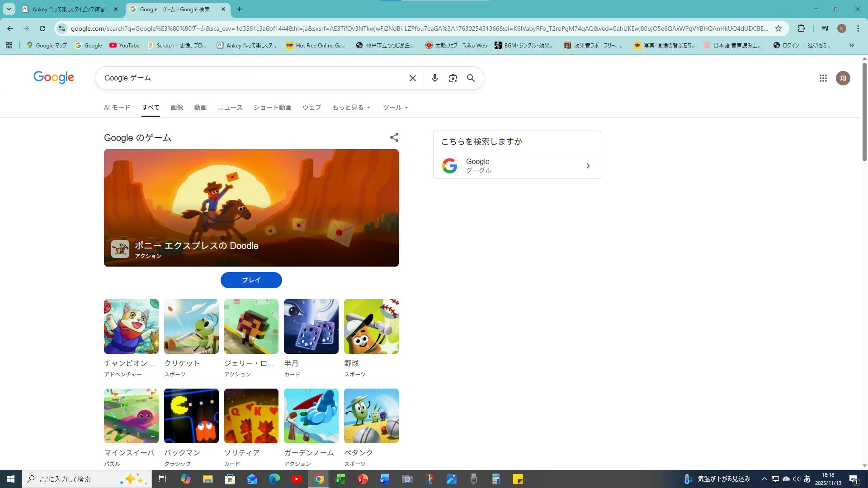Select the パックマン game thumbnail
The image size is (868, 488).
point(191,416)
